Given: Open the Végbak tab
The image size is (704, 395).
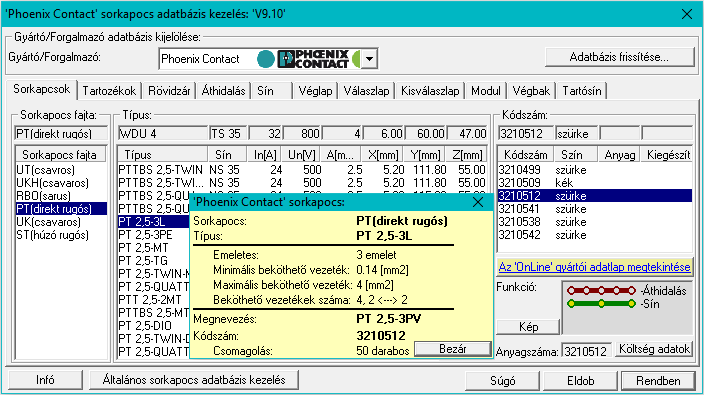Looking at the screenshot, I should (531, 91).
